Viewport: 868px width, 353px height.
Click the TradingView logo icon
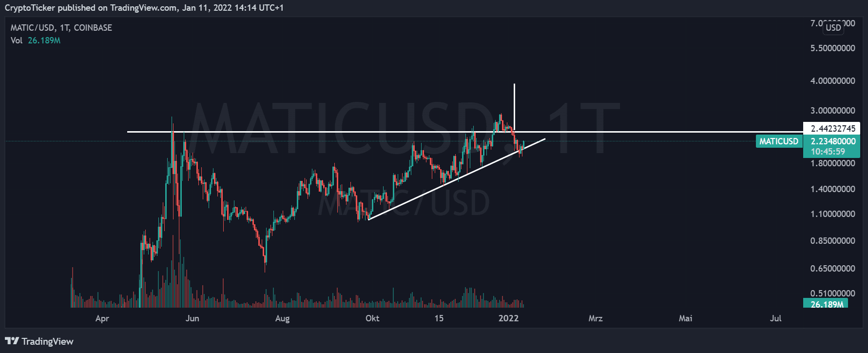pos(12,341)
